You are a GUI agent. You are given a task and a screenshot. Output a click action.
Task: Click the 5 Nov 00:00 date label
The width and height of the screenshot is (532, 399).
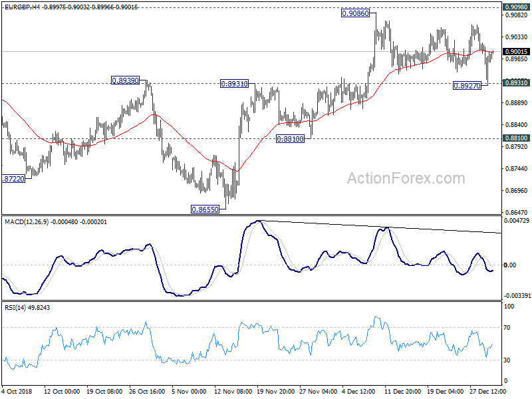pos(189,391)
